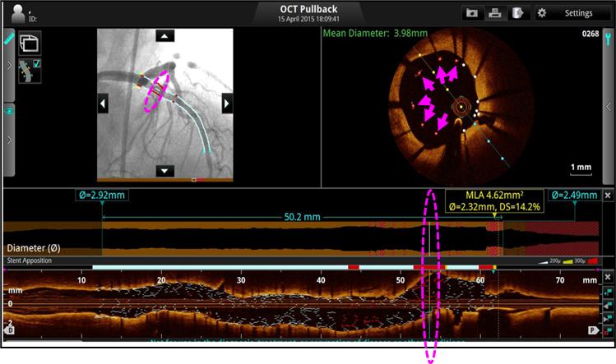Select the measurement ruler tool tab

8,39
